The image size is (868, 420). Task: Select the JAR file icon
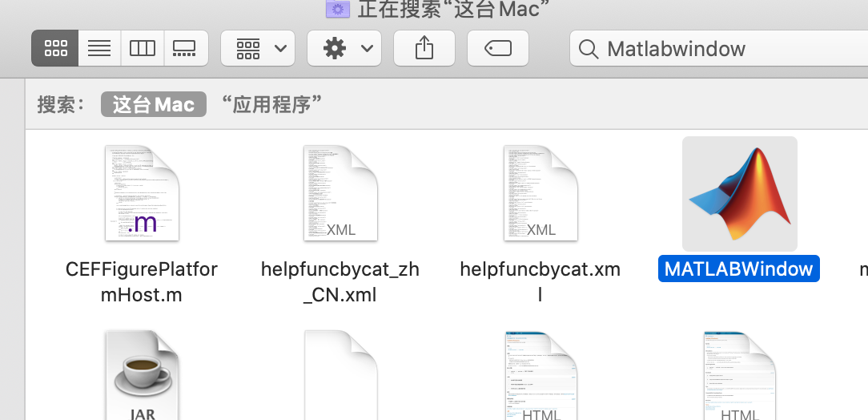coord(142,375)
